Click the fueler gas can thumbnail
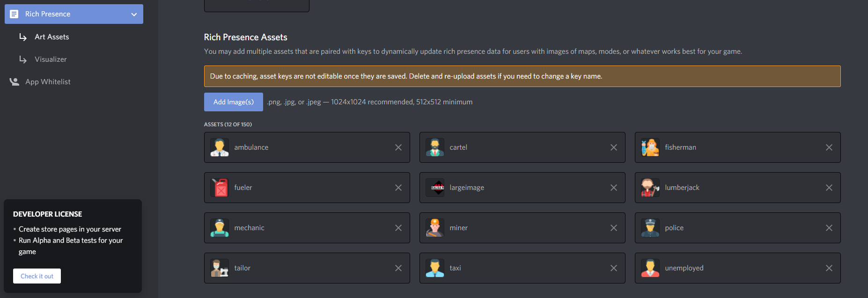This screenshot has width=868, height=298. tap(220, 188)
